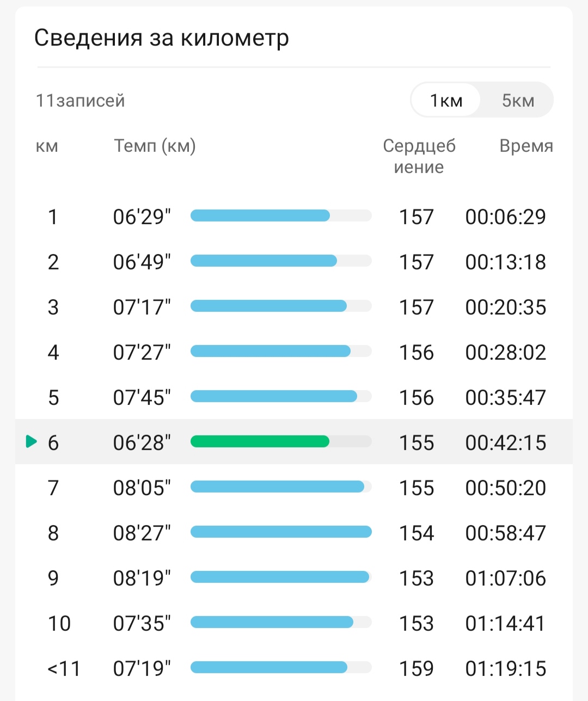Switch to the 5км segment view
The height and width of the screenshot is (701, 588).
pyautogui.click(x=518, y=100)
